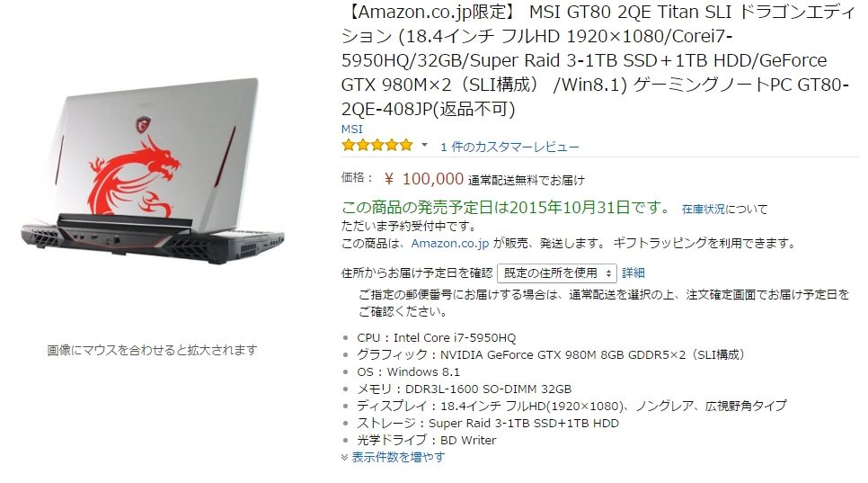
Task: Click the MSI brand link
Action: 351,129
